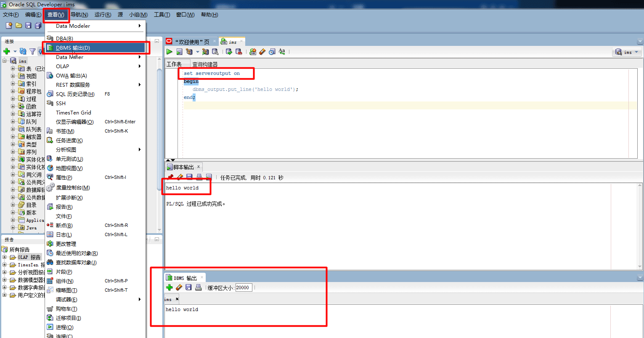The image size is (644, 338).
Task: Expand the 视图 (Views) tree node
Action: (13, 76)
